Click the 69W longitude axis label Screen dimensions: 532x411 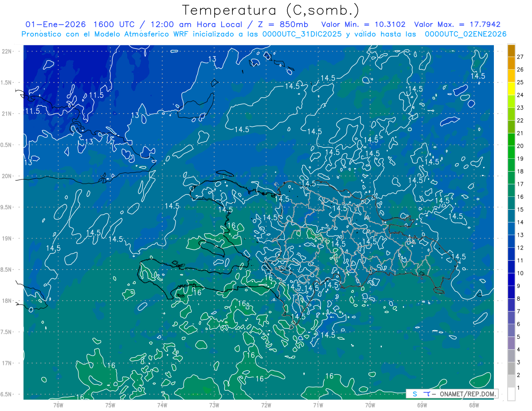click(x=422, y=405)
